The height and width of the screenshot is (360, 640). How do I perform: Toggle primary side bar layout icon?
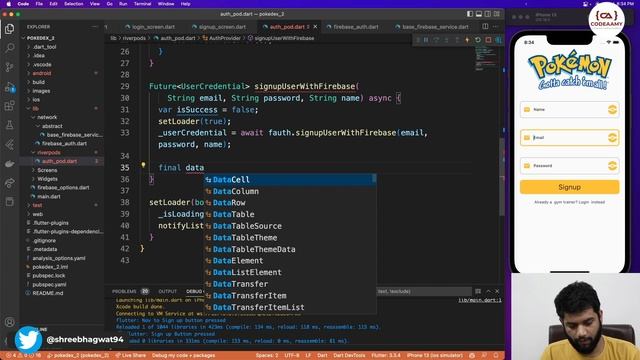tap(470, 14)
